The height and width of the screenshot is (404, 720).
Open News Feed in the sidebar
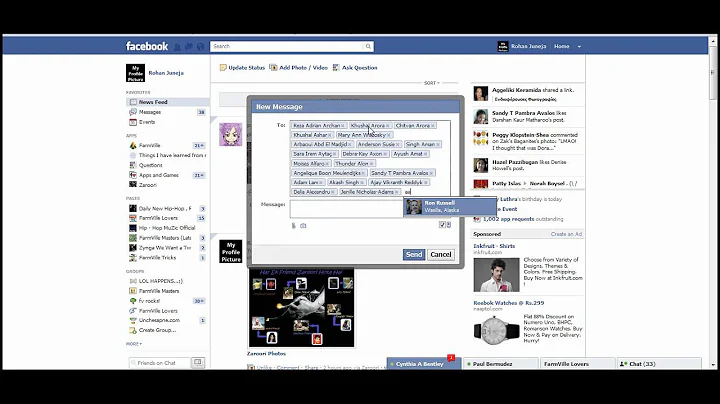[x=167, y=102]
